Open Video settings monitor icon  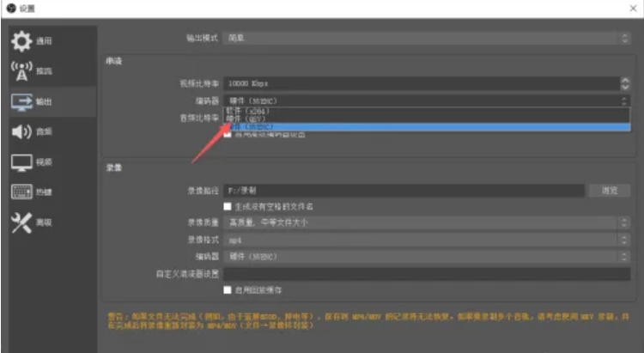(21, 162)
